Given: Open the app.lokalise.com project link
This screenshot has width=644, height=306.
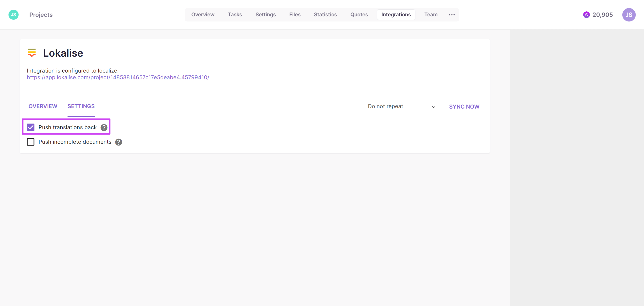Looking at the screenshot, I should (x=118, y=78).
